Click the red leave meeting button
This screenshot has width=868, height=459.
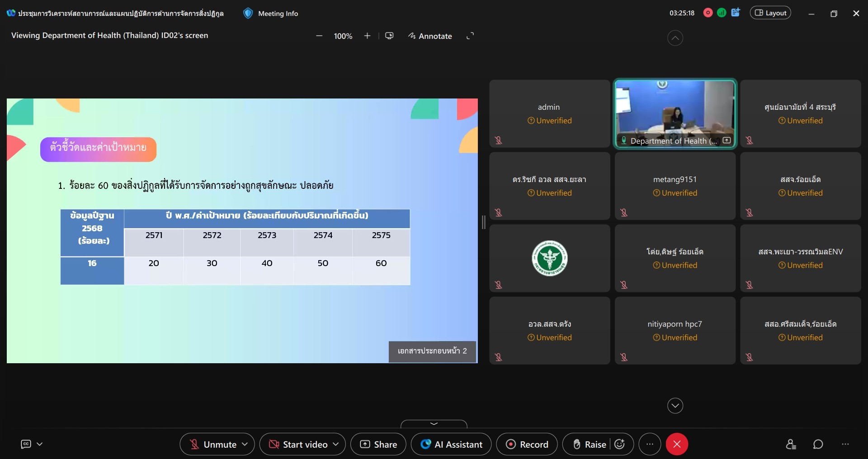pos(677,445)
